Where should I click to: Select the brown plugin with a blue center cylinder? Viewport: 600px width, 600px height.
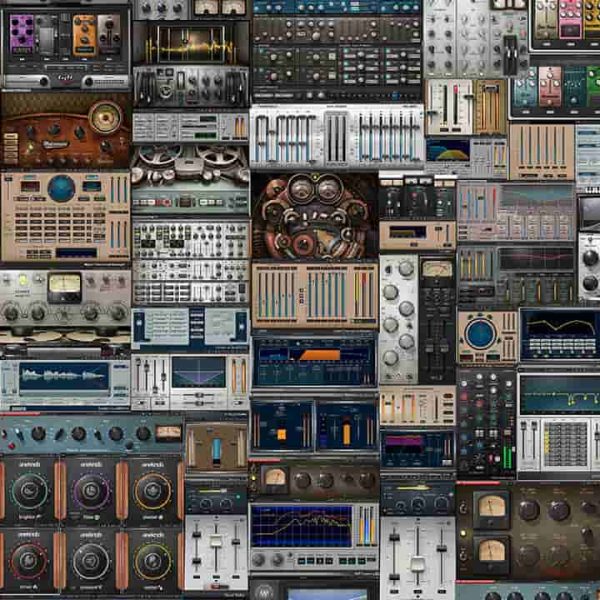pos(217,448)
